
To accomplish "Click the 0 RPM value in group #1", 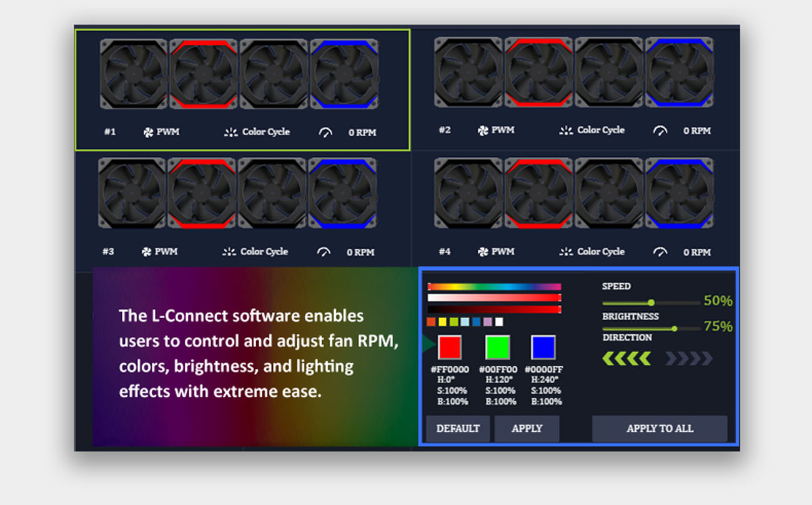I will pos(362,132).
